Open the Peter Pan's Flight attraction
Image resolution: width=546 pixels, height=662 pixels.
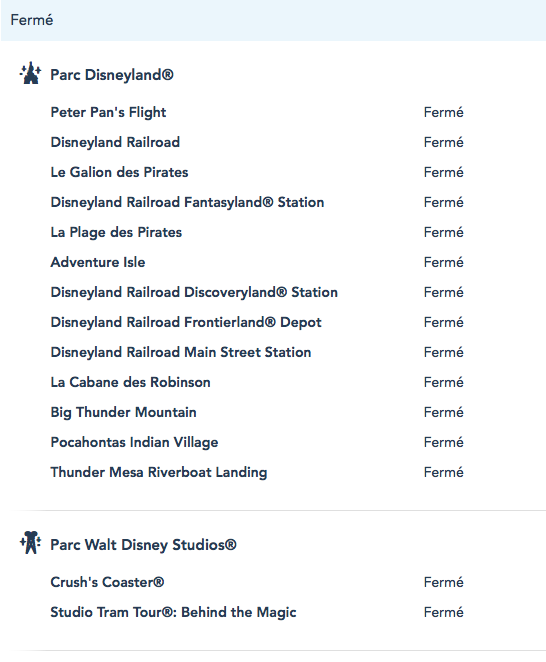[108, 113]
